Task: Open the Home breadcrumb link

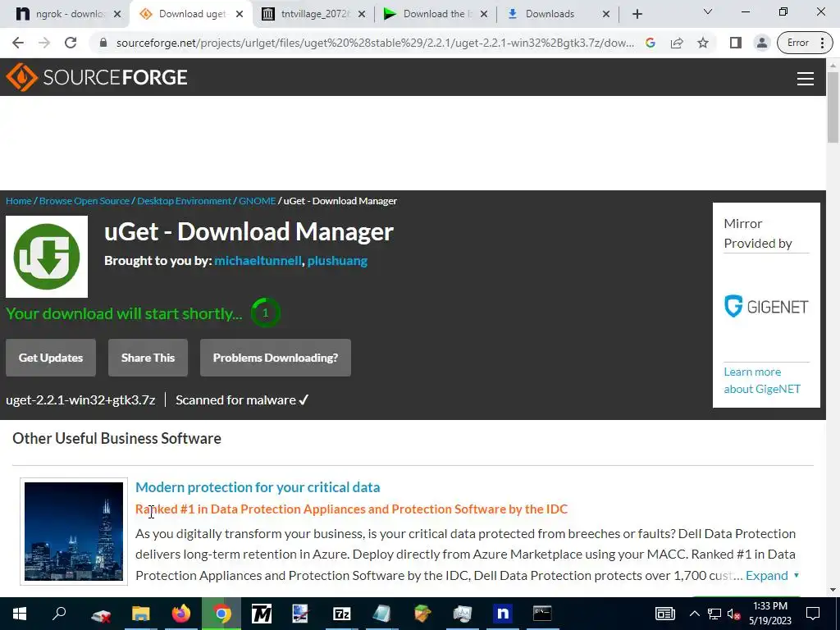Action: coord(19,201)
